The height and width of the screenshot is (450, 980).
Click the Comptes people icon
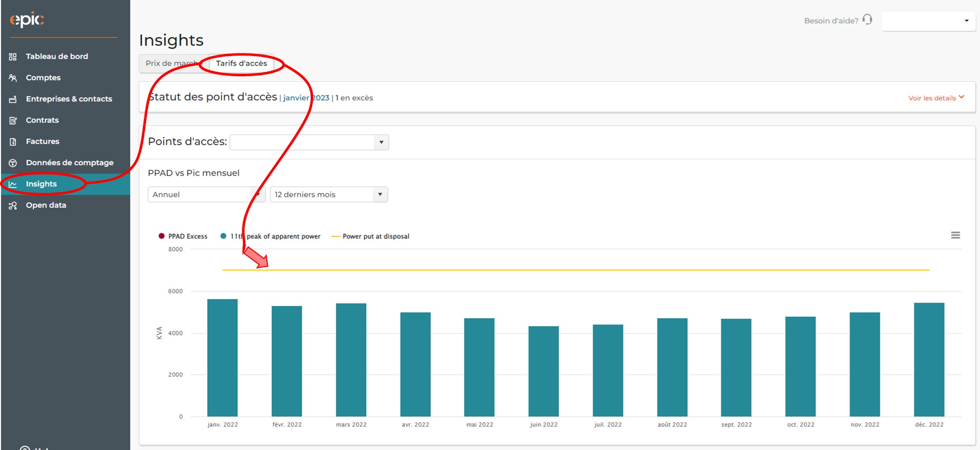point(13,78)
